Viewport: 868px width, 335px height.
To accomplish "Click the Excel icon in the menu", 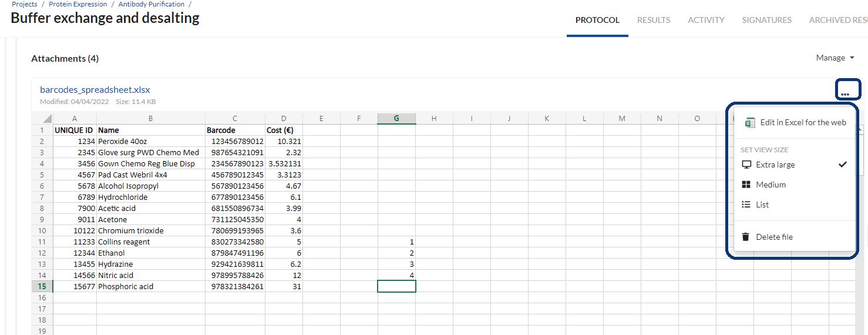I will coord(749,123).
